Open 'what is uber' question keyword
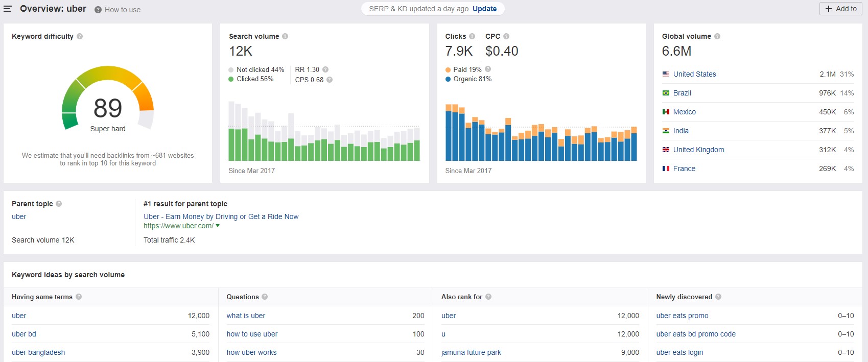Image resolution: width=868 pixels, height=362 pixels. tap(246, 316)
